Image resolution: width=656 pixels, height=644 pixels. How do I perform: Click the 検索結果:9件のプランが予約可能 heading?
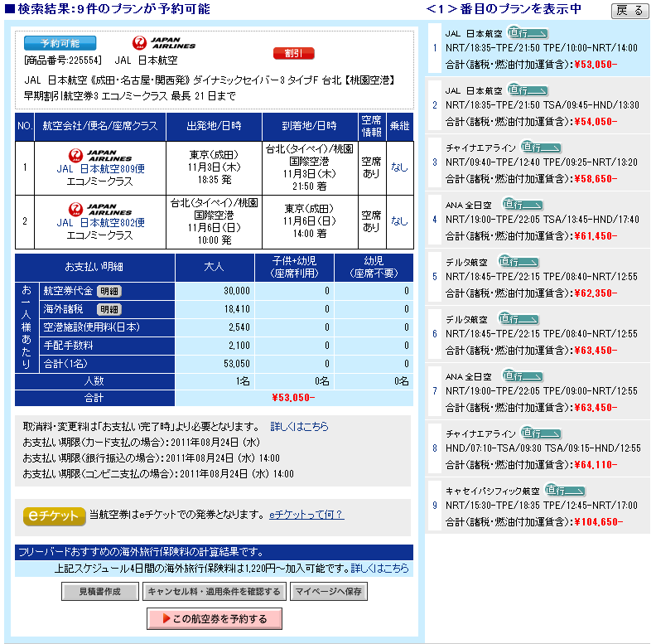click(108, 9)
